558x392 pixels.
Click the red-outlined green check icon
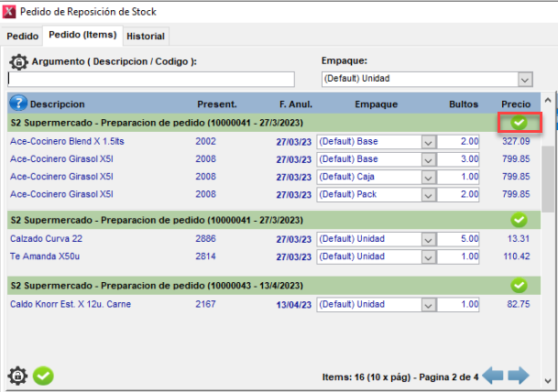520,122
